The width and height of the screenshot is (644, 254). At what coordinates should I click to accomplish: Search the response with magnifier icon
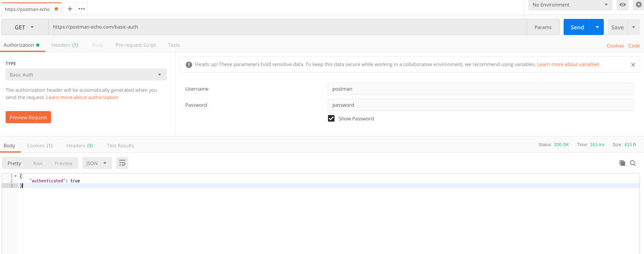(x=633, y=163)
